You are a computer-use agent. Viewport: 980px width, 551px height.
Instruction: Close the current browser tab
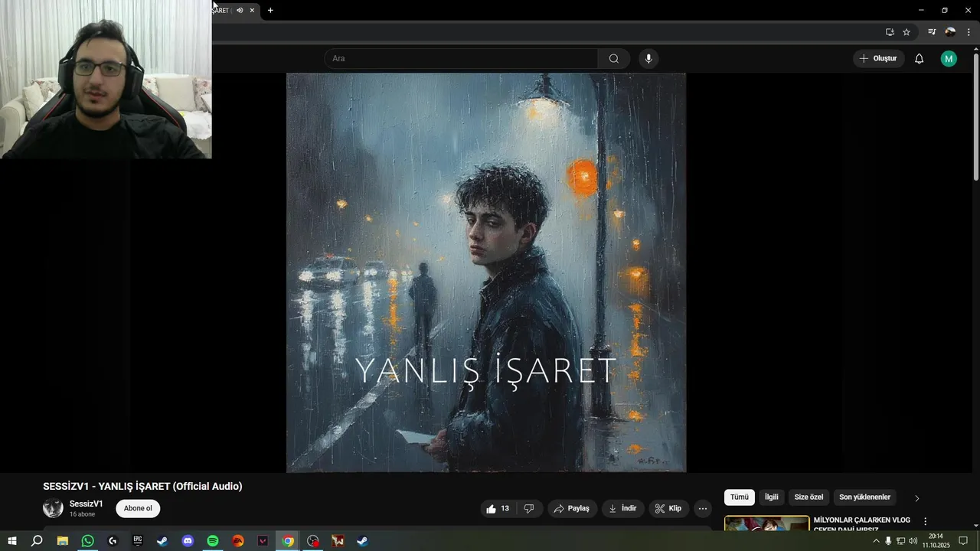[252, 10]
